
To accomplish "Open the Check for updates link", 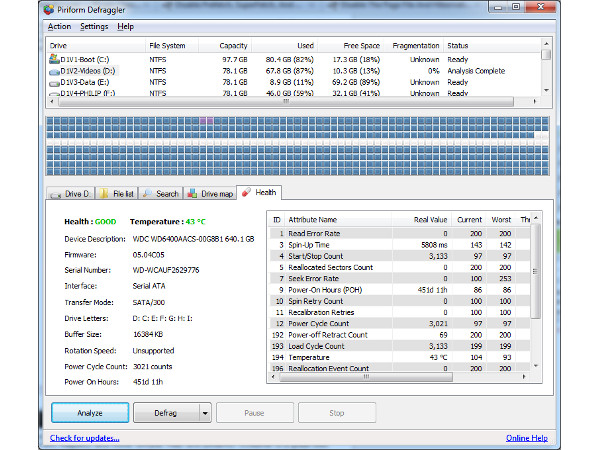I will 85,438.
